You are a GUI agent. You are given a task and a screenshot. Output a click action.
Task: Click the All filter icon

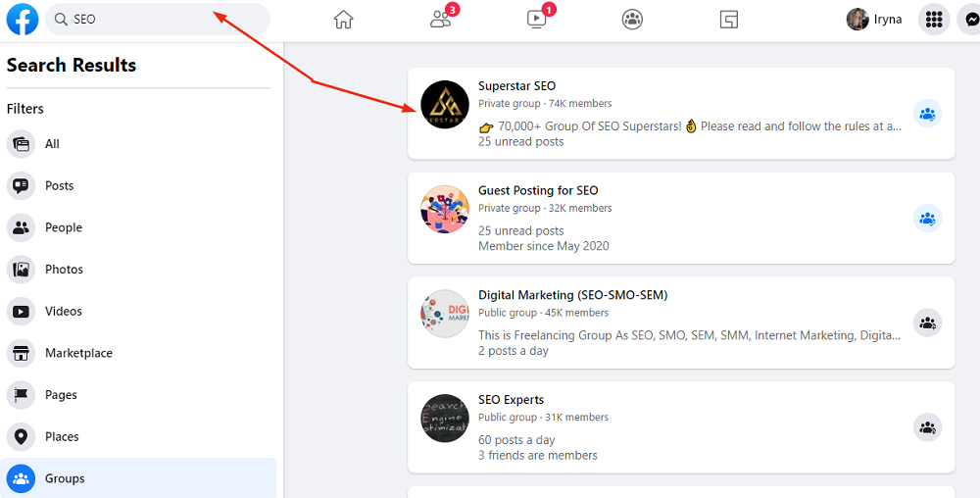tap(22, 144)
